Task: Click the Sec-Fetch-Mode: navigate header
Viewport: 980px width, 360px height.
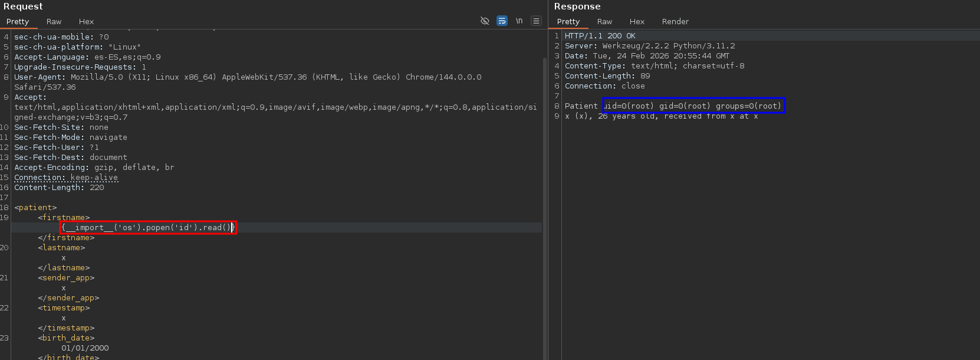Action: point(71,138)
